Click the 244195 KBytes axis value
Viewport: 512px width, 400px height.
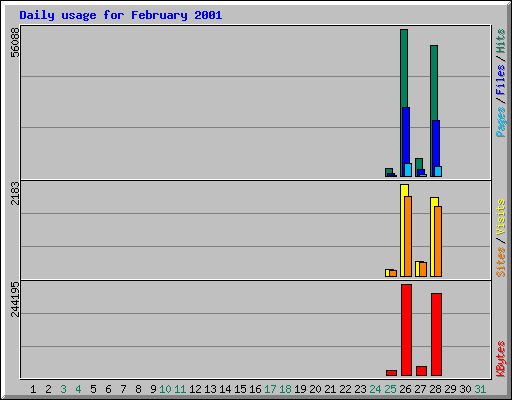click(15, 299)
